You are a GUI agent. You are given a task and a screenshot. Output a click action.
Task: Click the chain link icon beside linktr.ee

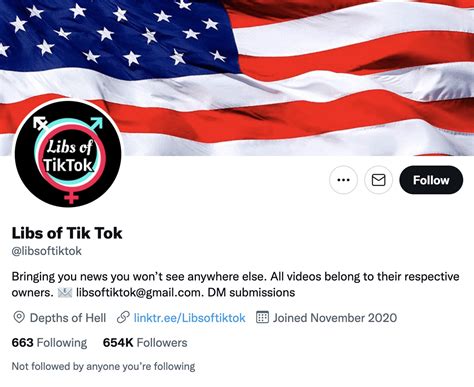click(x=123, y=317)
